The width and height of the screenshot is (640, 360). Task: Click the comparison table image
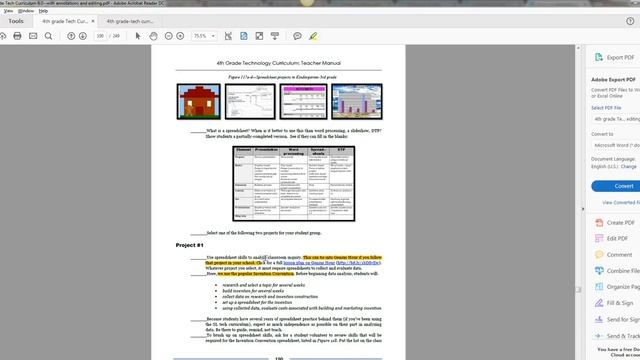(x=293, y=184)
